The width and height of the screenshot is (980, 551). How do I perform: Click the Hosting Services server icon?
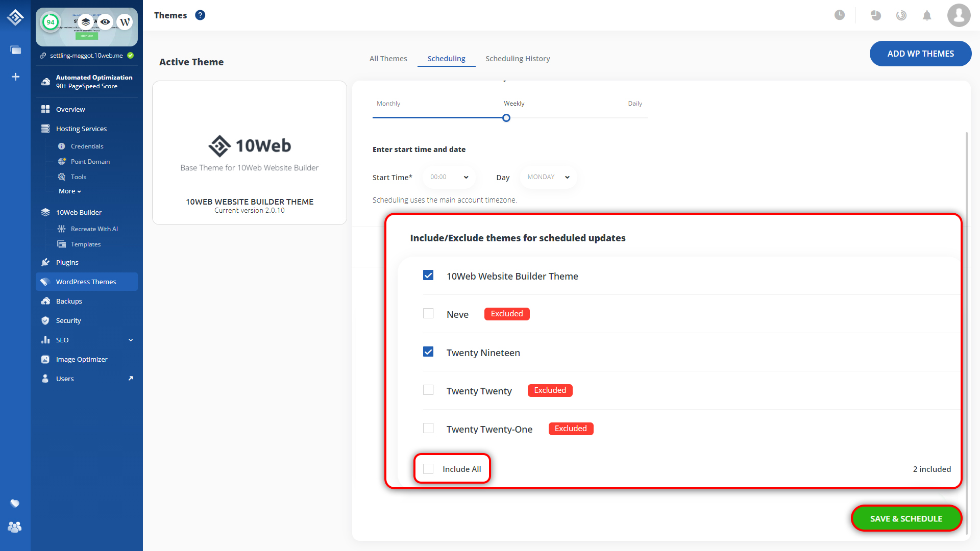[45, 129]
